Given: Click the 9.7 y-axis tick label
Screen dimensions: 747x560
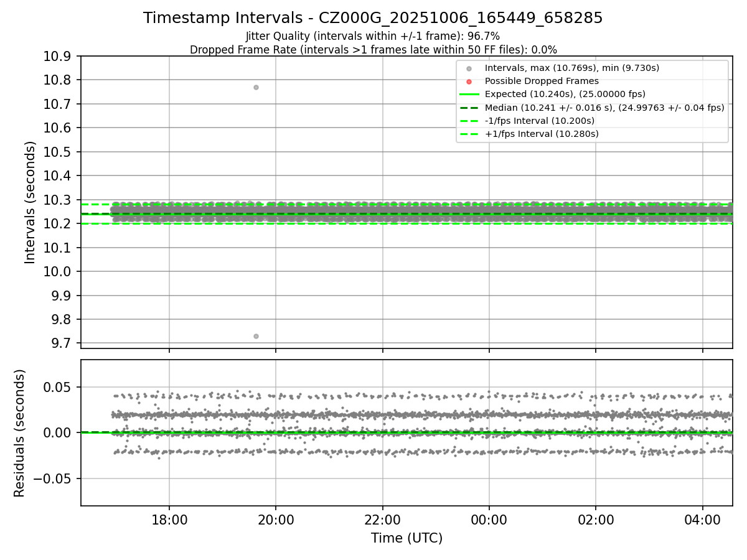Looking at the screenshot, I should pyautogui.click(x=62, y=343).
